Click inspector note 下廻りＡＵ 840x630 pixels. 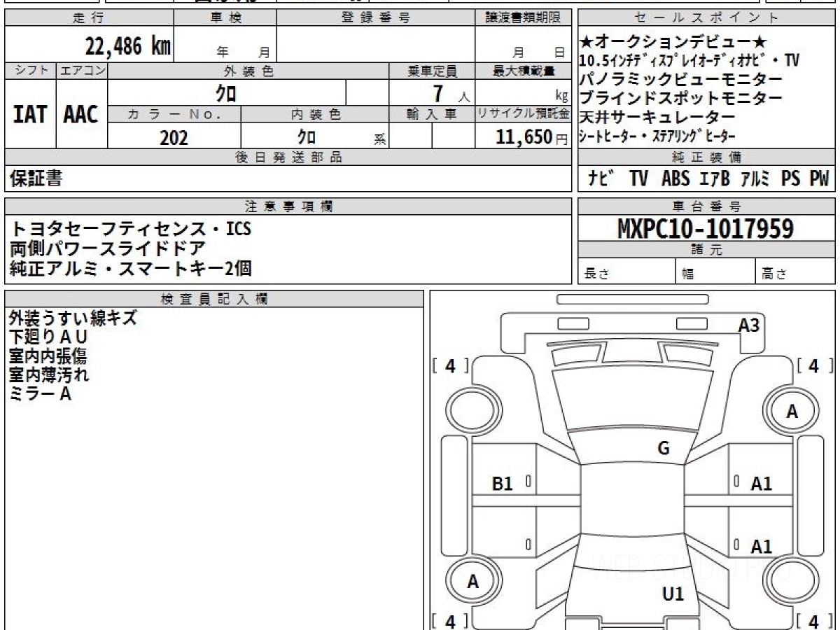pyautogui.click(x=48, y=337)
